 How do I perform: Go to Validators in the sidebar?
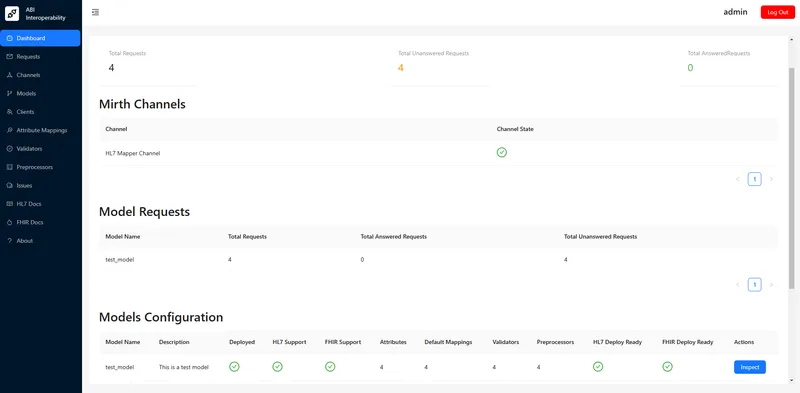click(40, 149)
